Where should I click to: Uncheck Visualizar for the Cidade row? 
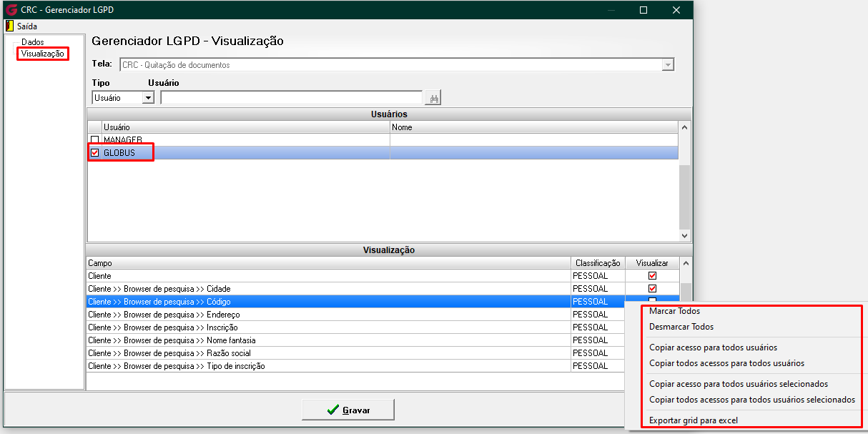coord(652,288)
